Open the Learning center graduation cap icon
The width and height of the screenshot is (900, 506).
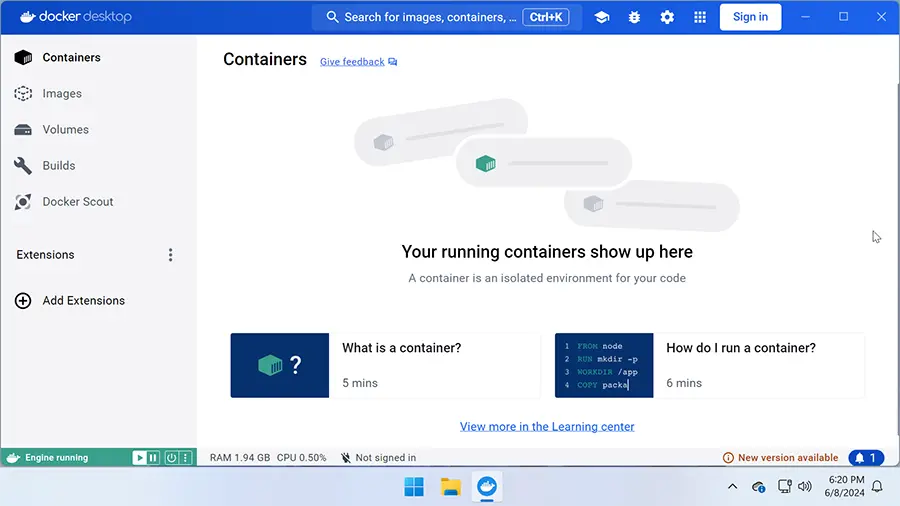pyautogui.click(x=602, y=17)
